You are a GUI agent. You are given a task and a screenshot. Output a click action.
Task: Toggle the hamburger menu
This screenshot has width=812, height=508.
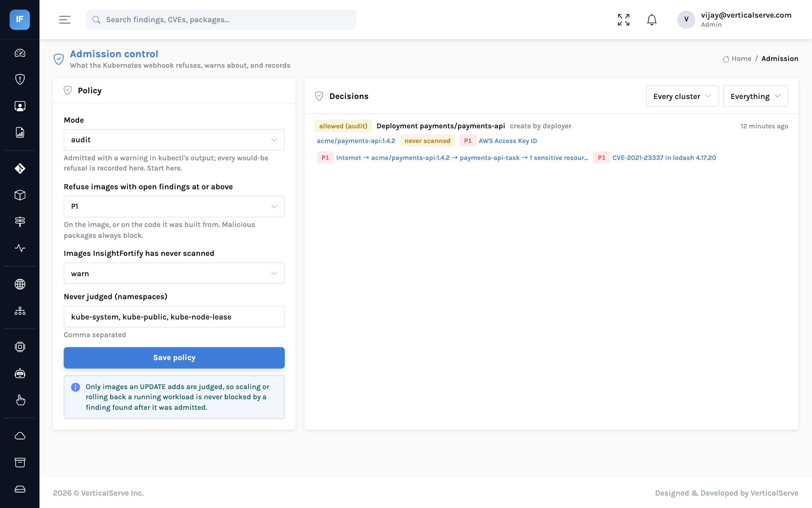coord(65,20)
